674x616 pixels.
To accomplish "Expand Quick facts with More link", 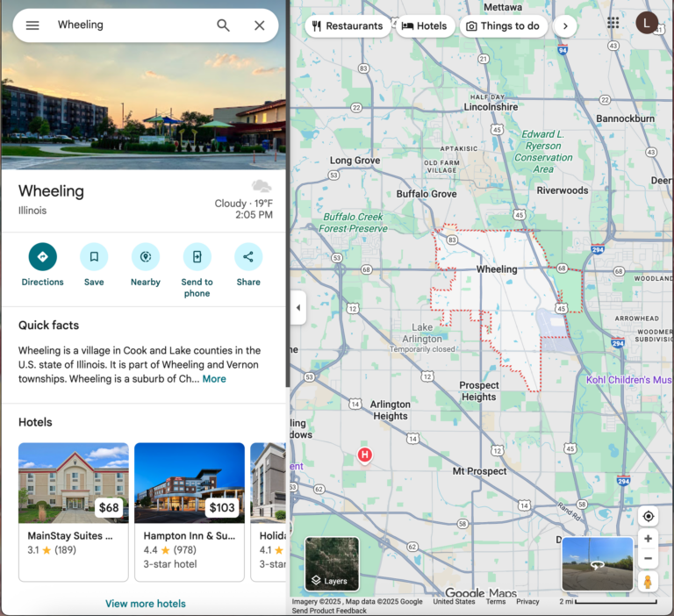I will 214,379.
